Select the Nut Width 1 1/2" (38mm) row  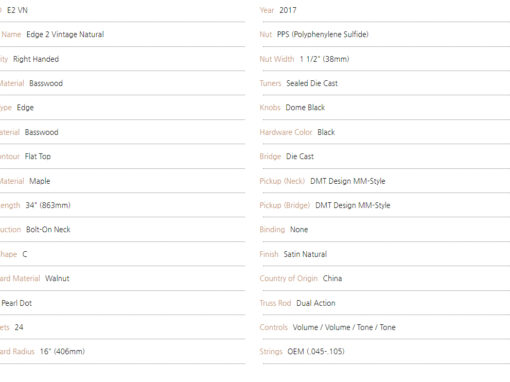coord(385,59)
